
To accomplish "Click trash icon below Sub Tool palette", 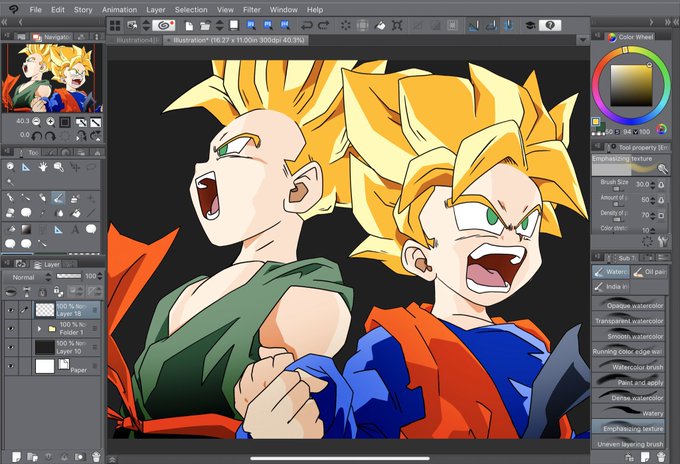I will [x=661, y=457].
